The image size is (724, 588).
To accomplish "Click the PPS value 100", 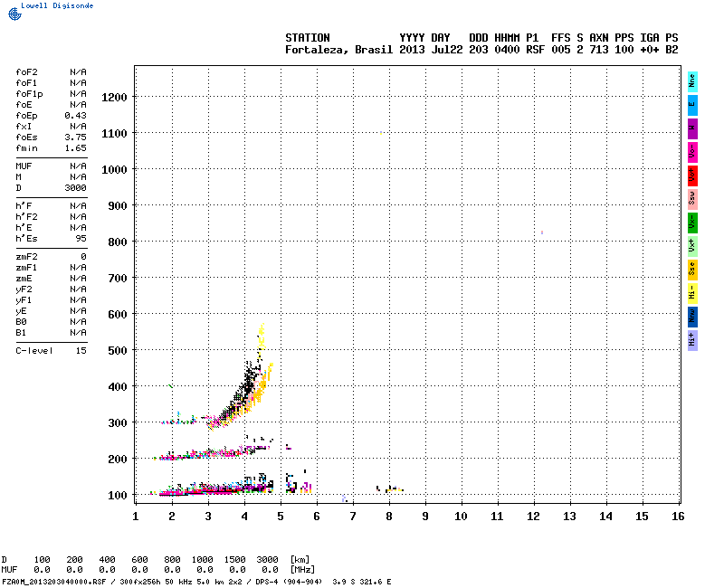I will (624, 50).
